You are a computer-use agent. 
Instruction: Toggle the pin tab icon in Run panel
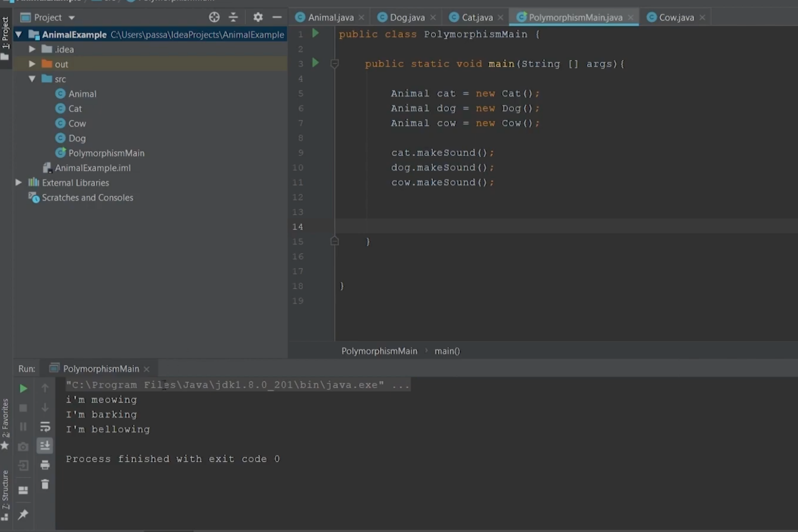[x=23, y=514]
